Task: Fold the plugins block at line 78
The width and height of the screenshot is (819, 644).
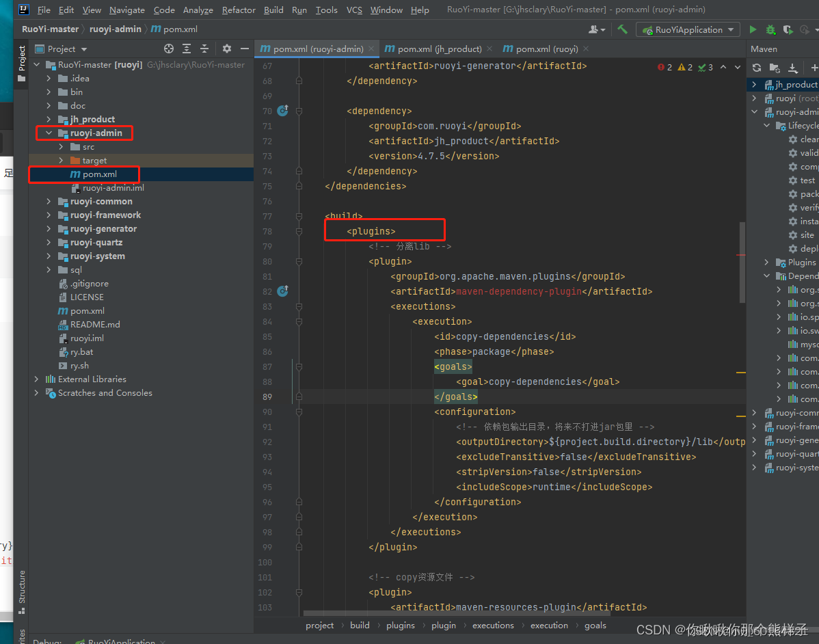Action: tap(299, 231)
